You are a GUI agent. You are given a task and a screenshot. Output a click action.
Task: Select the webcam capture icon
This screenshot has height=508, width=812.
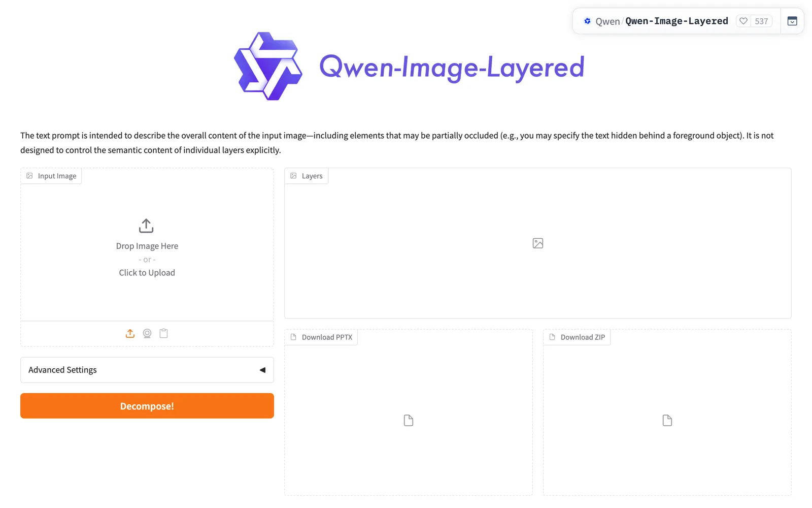(147, 333)
